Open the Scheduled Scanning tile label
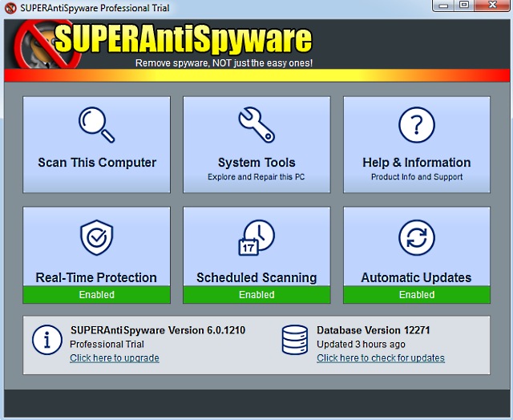The width and height of the screenshot is (513, 420). tap(256, 277)
